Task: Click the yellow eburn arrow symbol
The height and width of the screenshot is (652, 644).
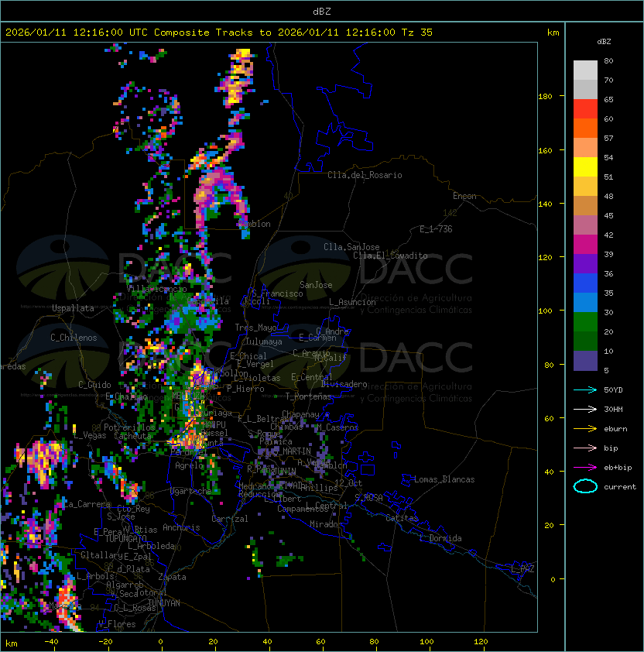Action: tap(585, 429)
